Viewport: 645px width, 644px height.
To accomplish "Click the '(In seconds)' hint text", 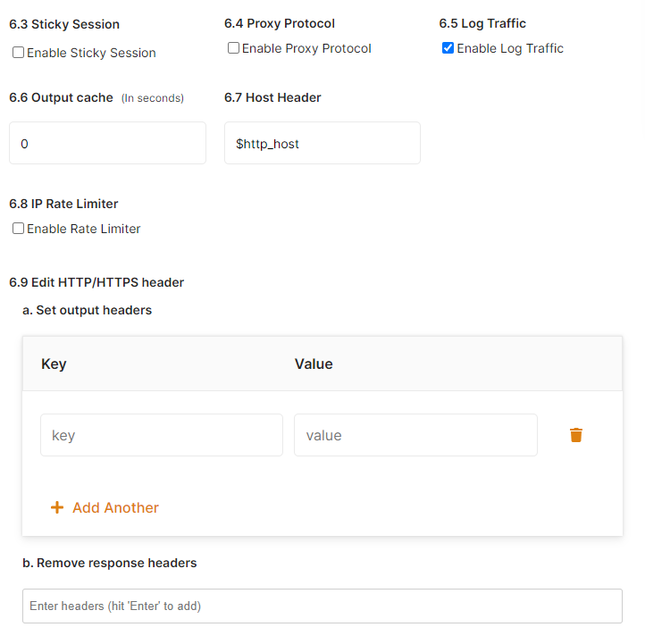I will [x=153, y=98].
